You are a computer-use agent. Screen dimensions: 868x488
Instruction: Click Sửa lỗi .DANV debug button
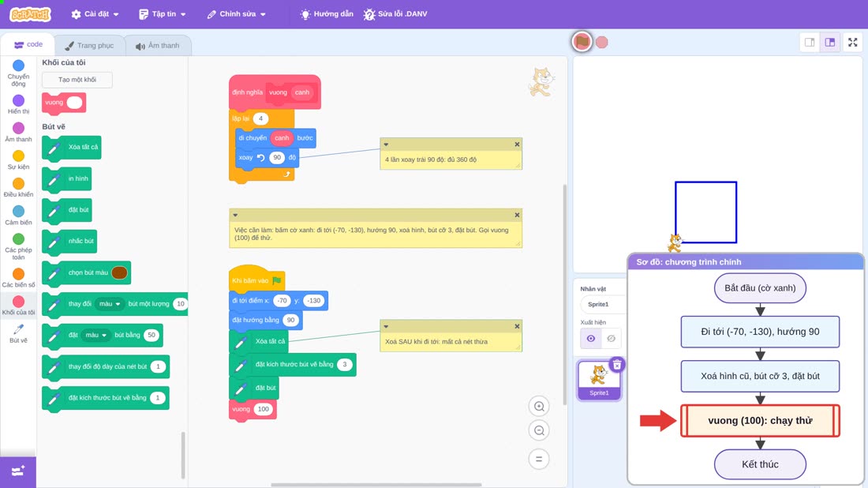click(x=395, y=14)
